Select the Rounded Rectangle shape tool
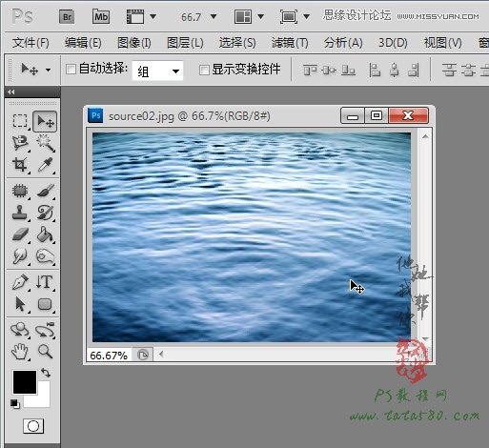The width and height of the screenshot is (489, 448). click(45, 304)
